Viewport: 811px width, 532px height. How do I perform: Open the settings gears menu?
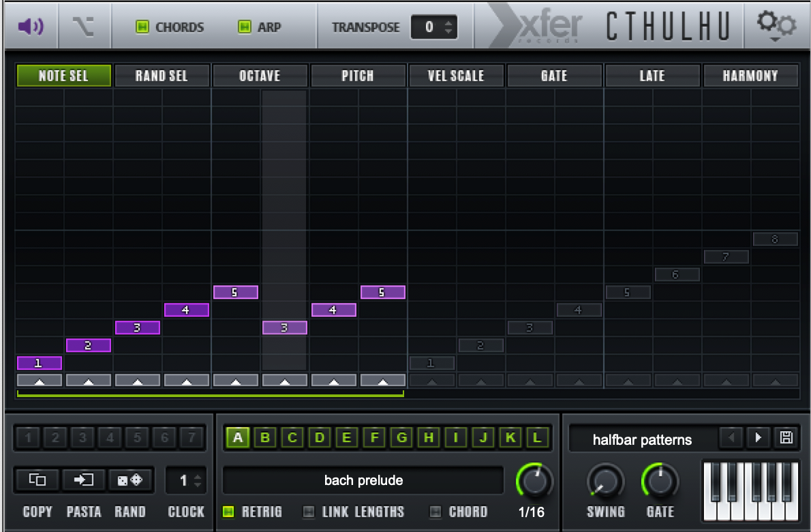(x=776, y=25)
